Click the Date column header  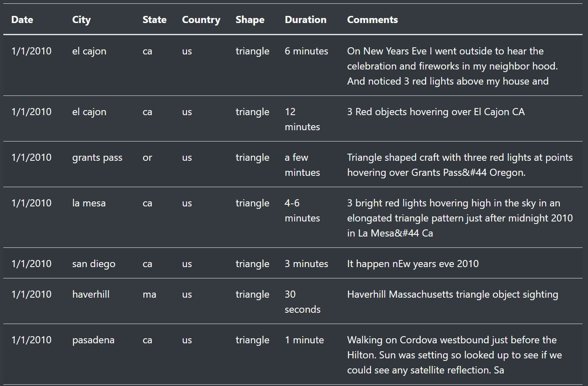pos(22,20)
